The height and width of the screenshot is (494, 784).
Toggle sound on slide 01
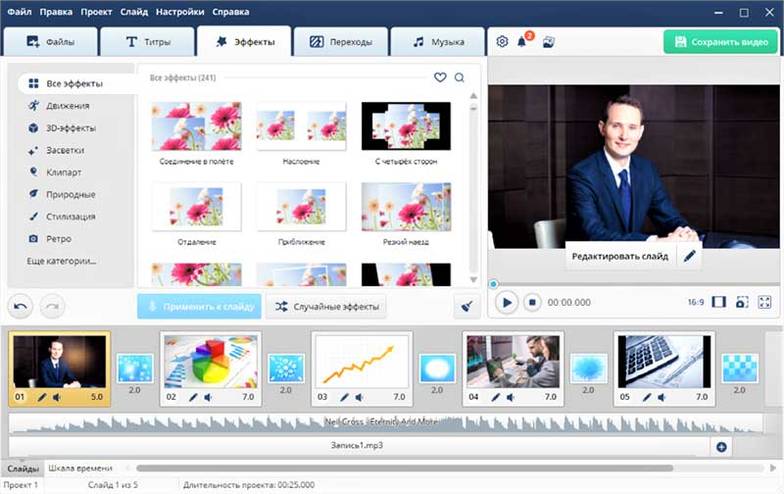57,397
